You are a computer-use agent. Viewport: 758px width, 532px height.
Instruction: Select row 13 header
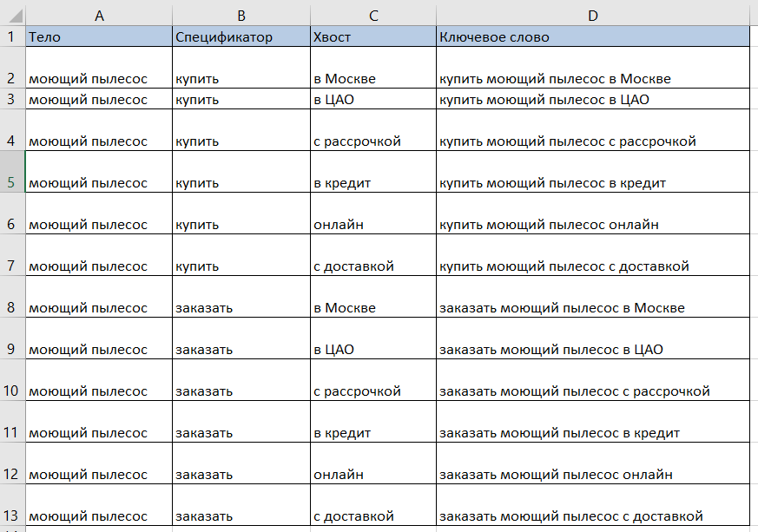[x=12, y=505]
